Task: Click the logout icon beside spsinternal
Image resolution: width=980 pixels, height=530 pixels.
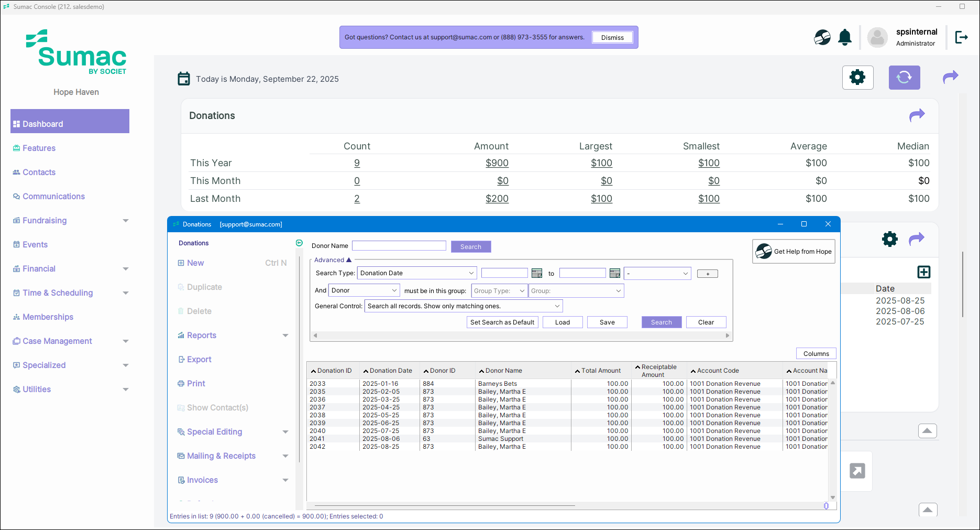Action: pyautogui.click(x=961, y=37)
